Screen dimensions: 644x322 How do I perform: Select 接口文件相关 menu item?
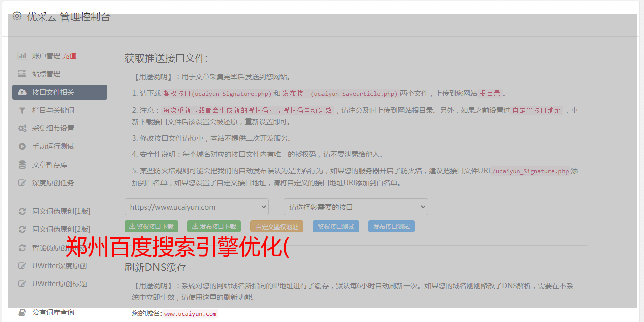[x=59, y=92]
